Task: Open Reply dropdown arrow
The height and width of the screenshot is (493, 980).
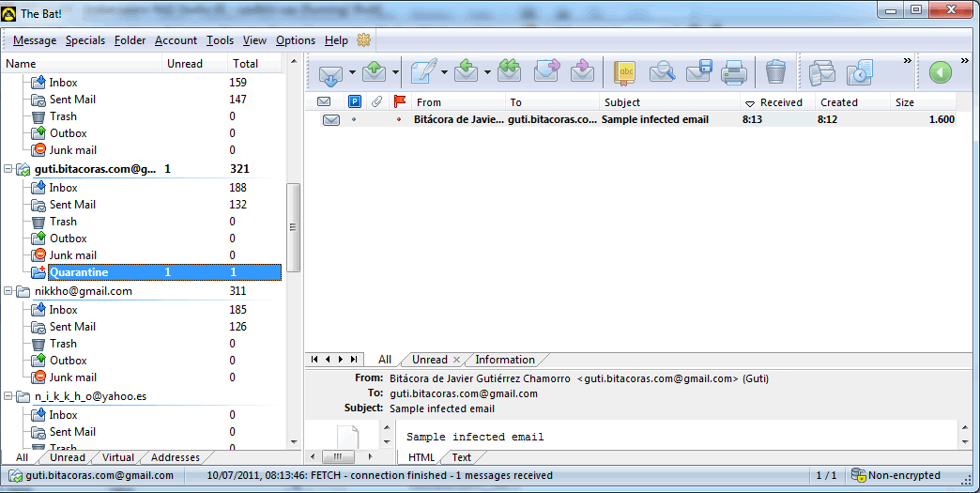Action: point(487,72)
